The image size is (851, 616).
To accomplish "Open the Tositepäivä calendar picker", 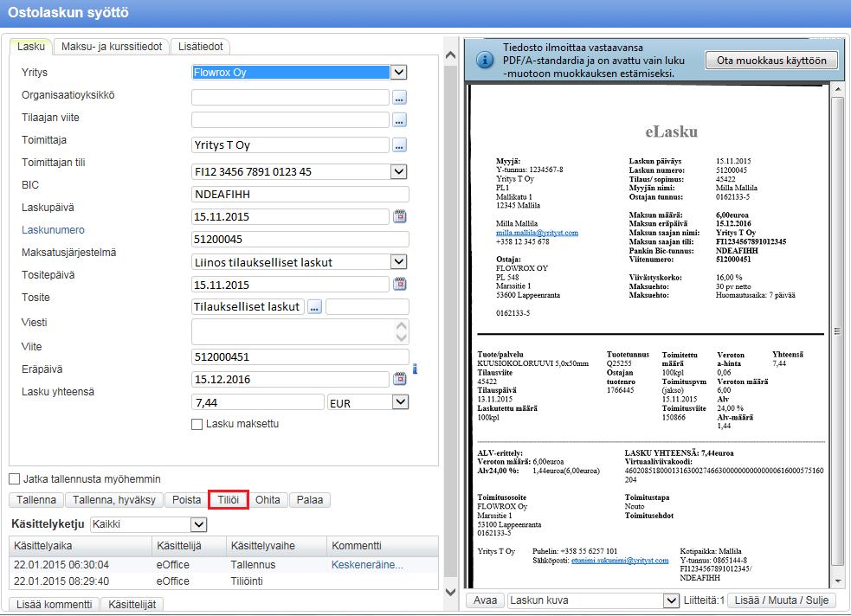I will coord(400,284).
